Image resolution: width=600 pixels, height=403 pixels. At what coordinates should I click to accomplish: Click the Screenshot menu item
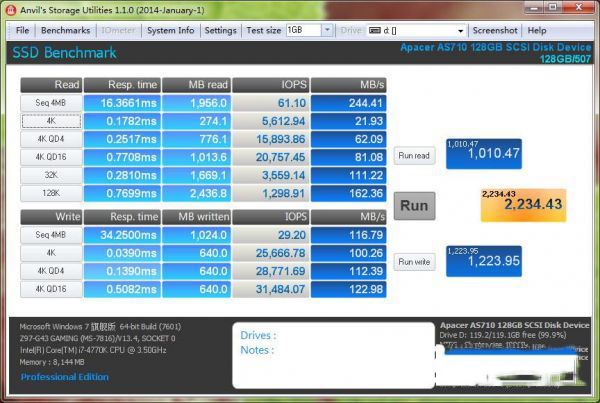pyautogui.click(x=495, y=30)
